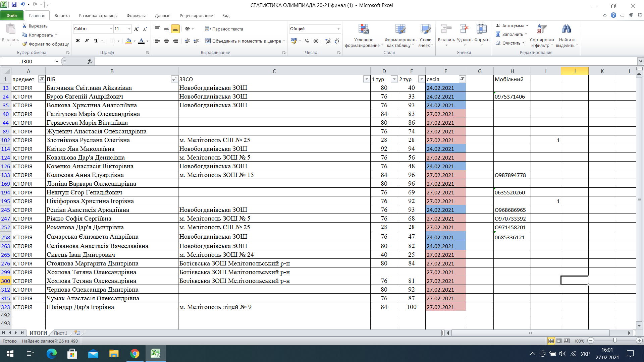The width and height of the screenshot is (644, 362).
Task: Switch to the Лист1 sheet tab
Action: (x=60, y=333)
